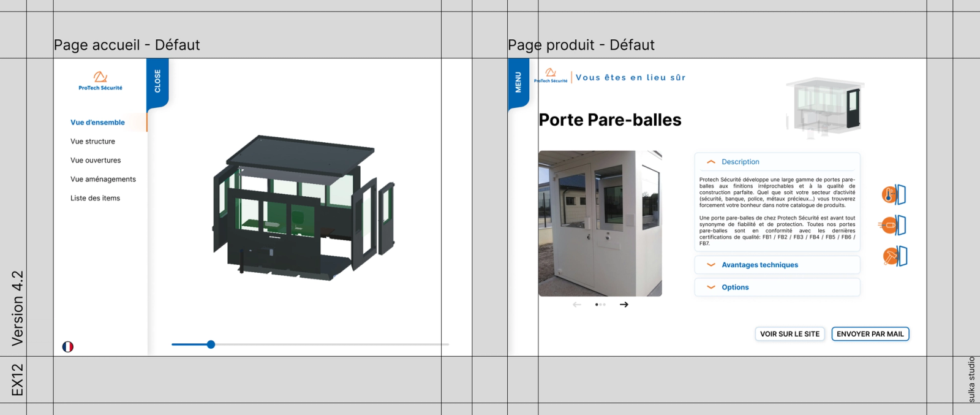This screenshot has height=415, width=980.
Task: Select Vue structure in the sidebar
Action: 92,142
